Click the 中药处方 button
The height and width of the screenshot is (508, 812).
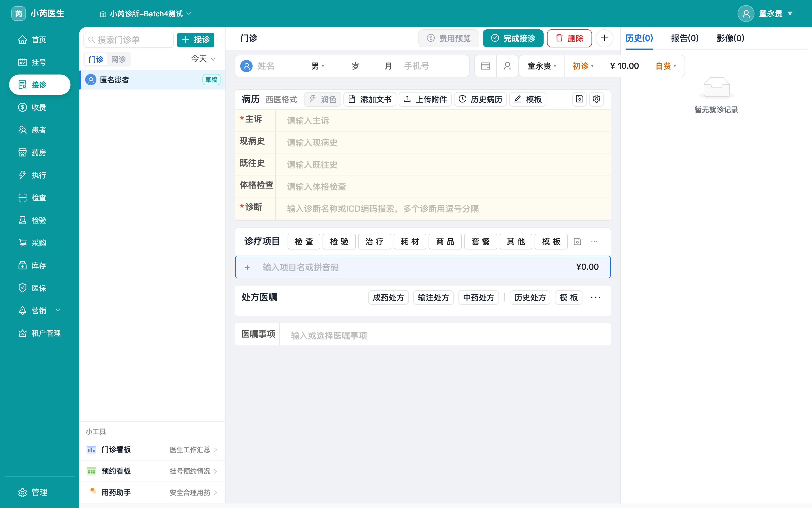coord(478,297)
